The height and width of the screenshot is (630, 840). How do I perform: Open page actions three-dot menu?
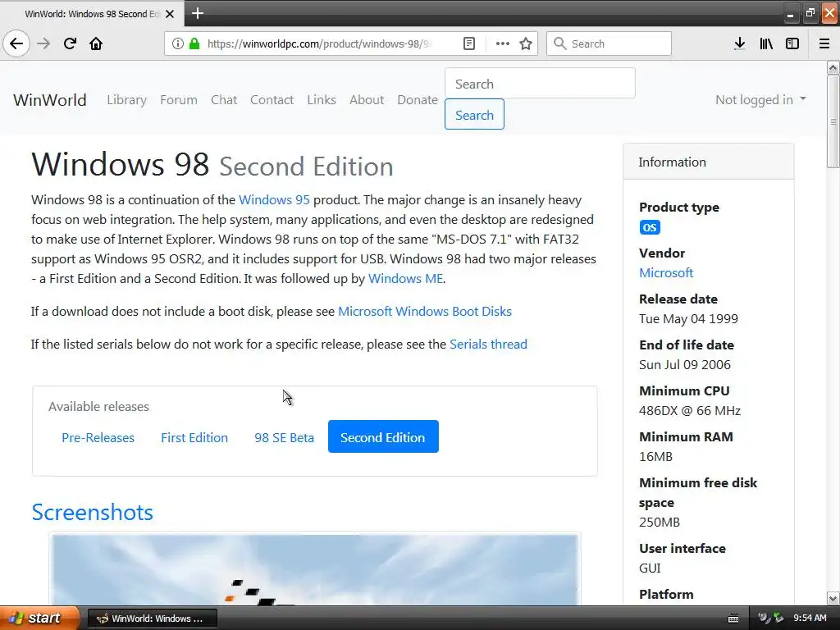[x=503, y=43]
